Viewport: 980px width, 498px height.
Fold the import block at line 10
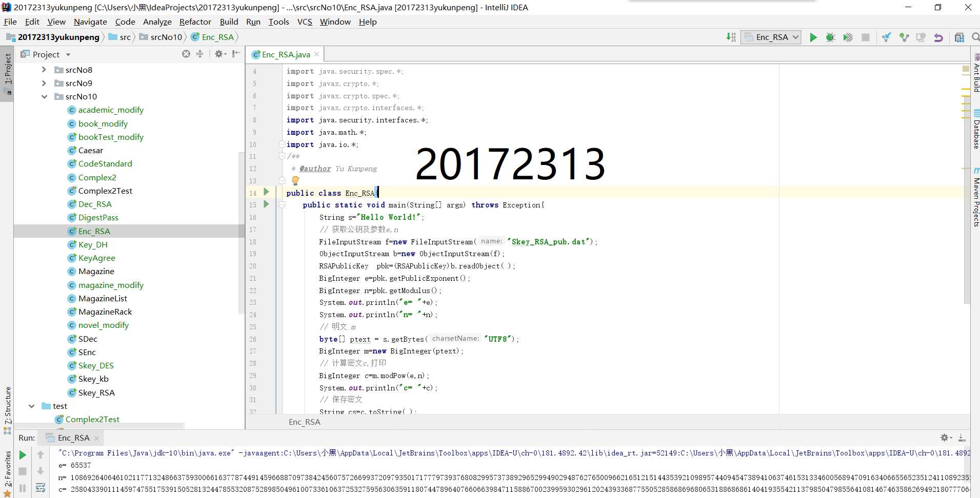click(282, 144)
